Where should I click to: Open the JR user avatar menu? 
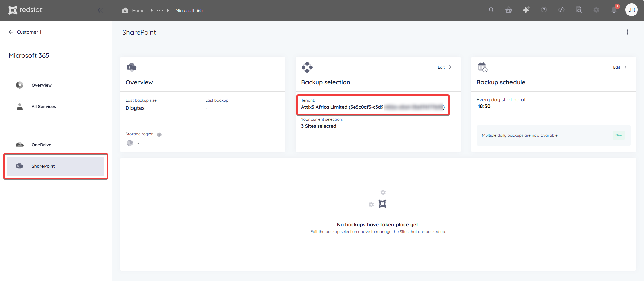click(632, 10)
